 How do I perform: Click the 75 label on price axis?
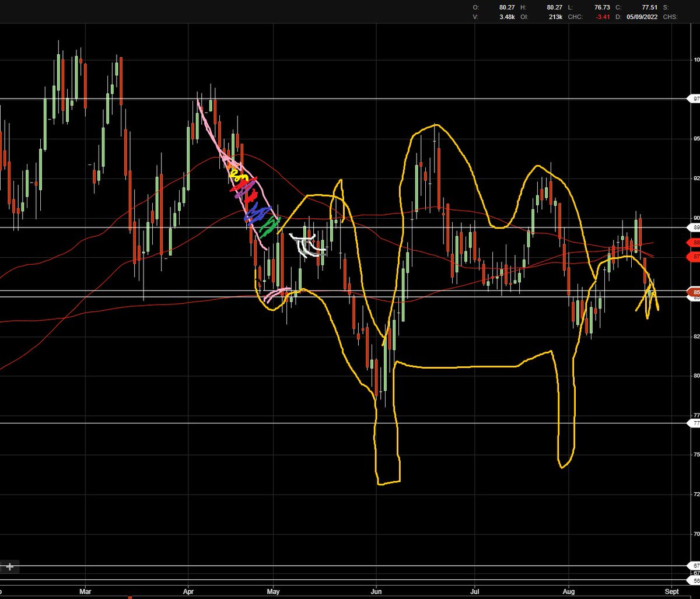coord(696,454)
